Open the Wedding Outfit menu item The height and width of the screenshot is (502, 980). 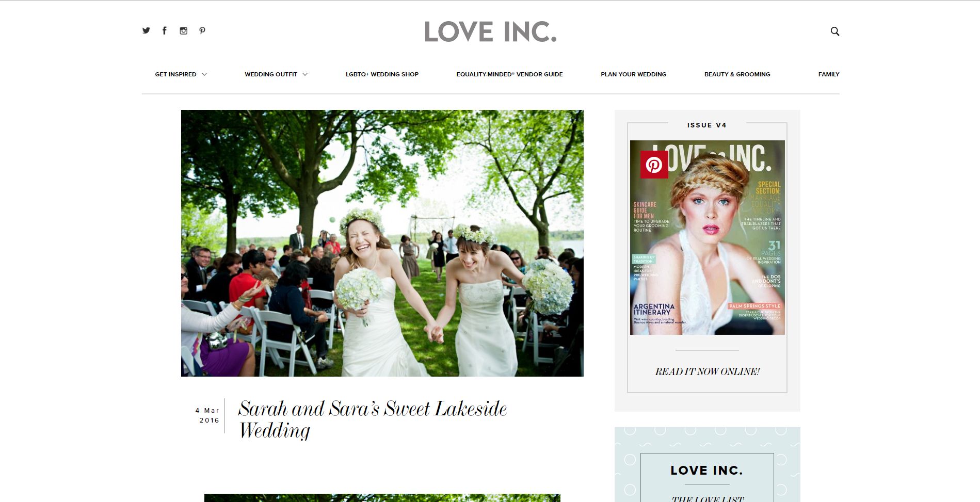tap(271, 74)
